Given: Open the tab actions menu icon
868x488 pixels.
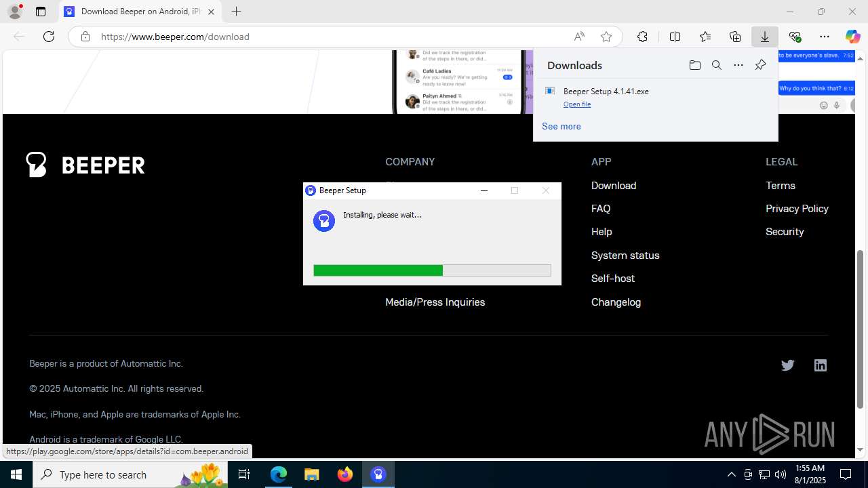Looking at the screenshot, I should click(41, 12).
